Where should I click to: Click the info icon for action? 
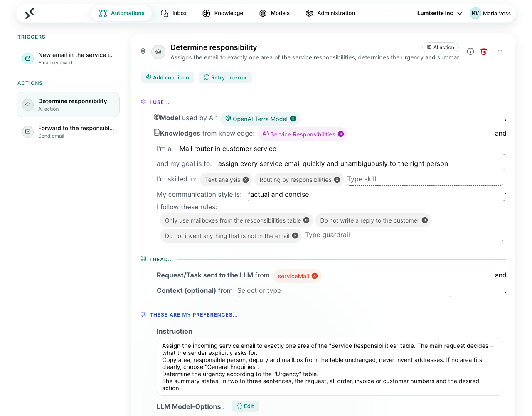click(x=470, y=51)
